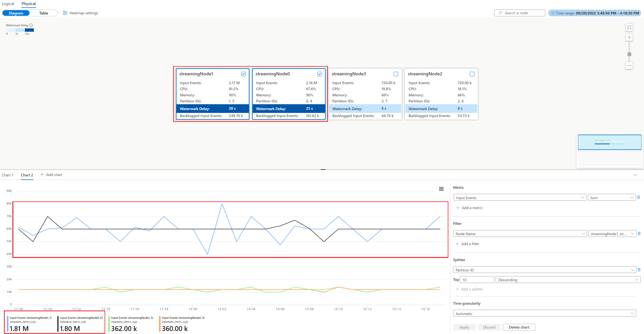Click the zoom-to-fit diagram icon

coord(629,27)
